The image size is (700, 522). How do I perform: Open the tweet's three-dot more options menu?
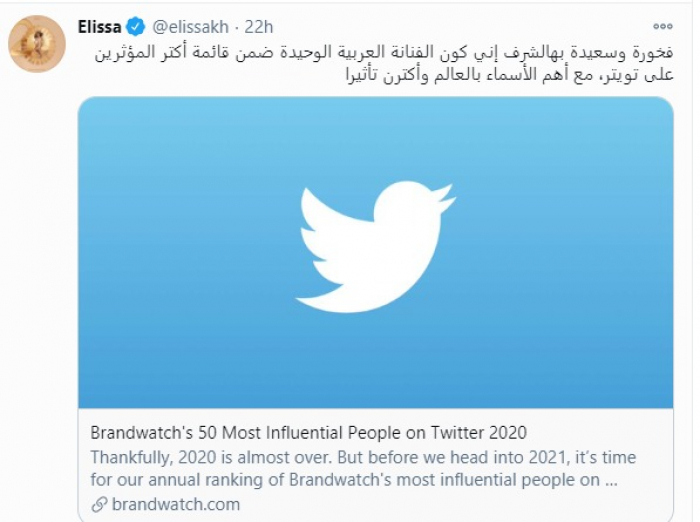662,26
